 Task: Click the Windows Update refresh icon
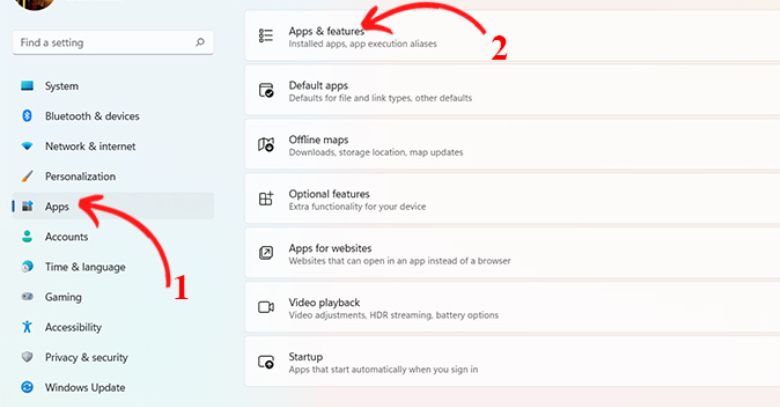(27, 387)
